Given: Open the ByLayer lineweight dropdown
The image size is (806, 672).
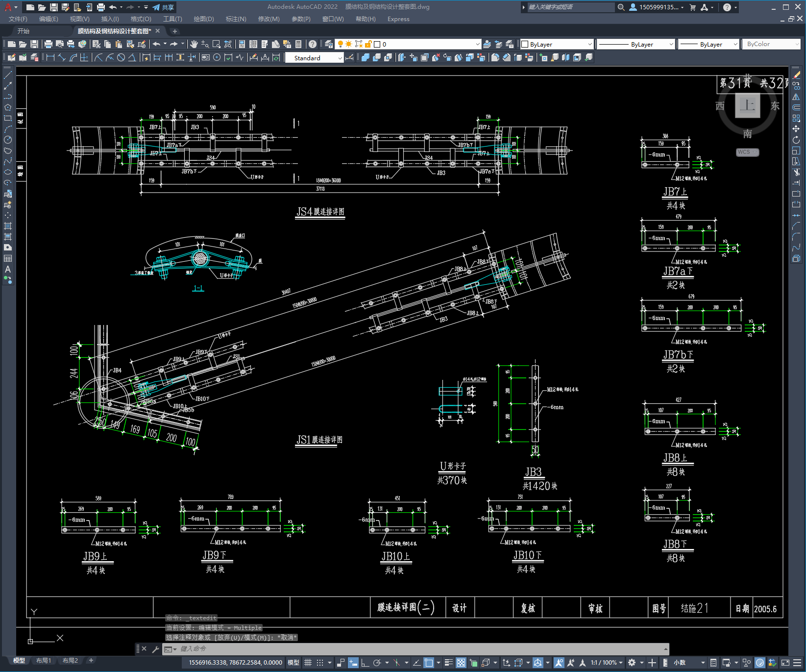Looking at the screenshot, I should [x=709, y=44].
